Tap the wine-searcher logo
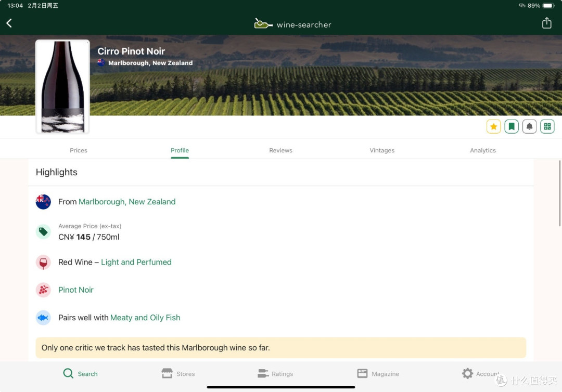562x392 pixels. [x=292, y=24]
